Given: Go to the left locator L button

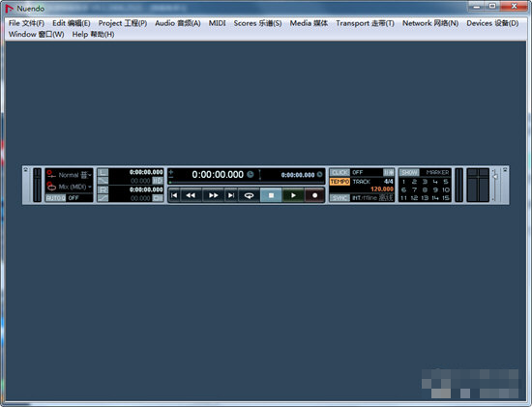Looking at the screenshot, I should point(103,172).
